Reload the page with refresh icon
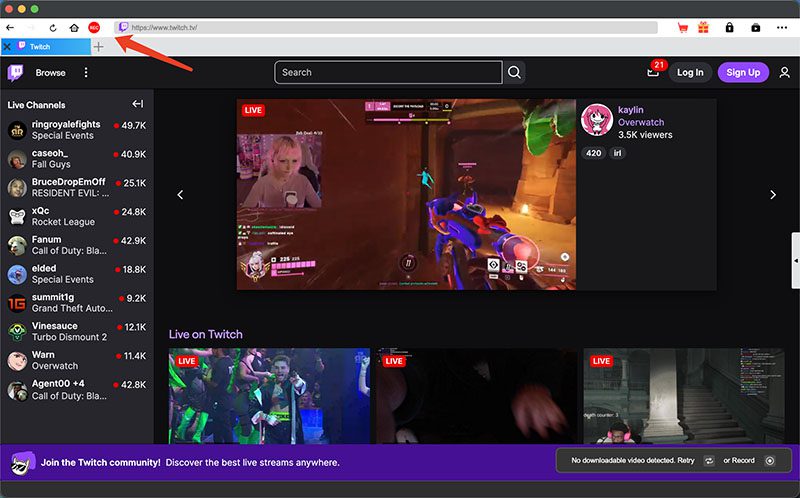 53,28
